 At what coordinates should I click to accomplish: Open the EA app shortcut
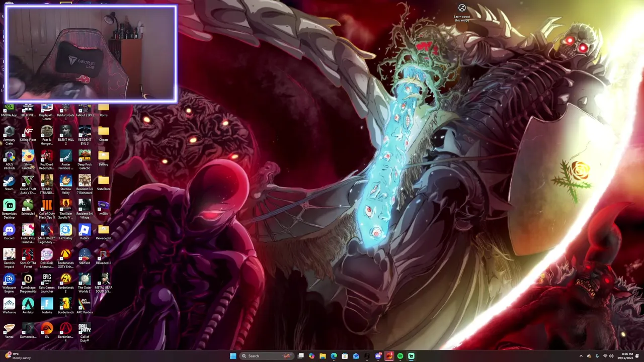pyautogui.click(x=47, y=331)
